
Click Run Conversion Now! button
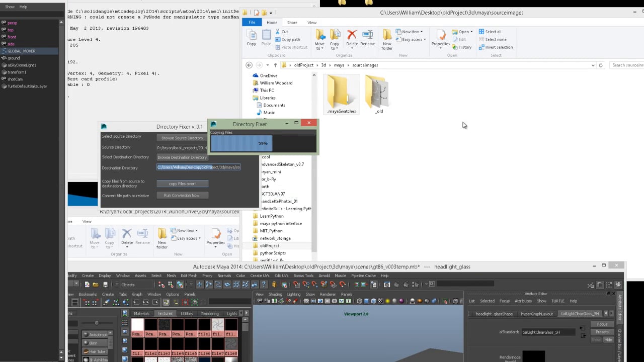pos(182,195)
